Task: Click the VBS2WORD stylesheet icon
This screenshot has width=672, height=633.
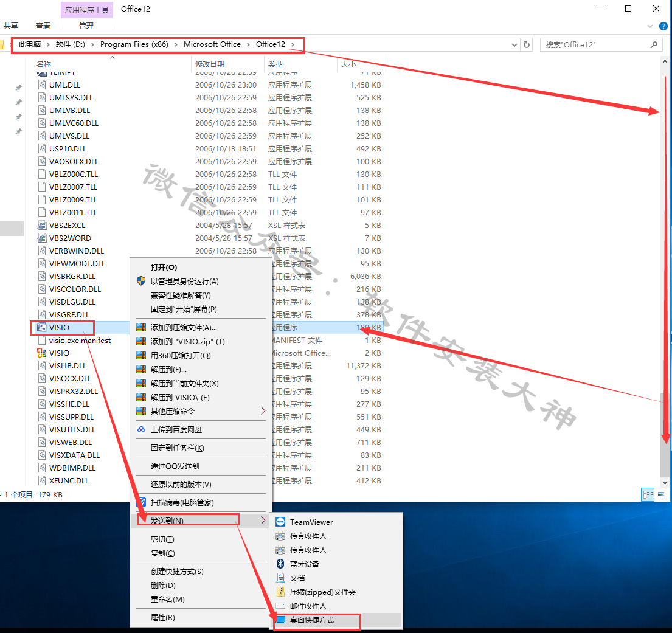Action: coord(41,238)
